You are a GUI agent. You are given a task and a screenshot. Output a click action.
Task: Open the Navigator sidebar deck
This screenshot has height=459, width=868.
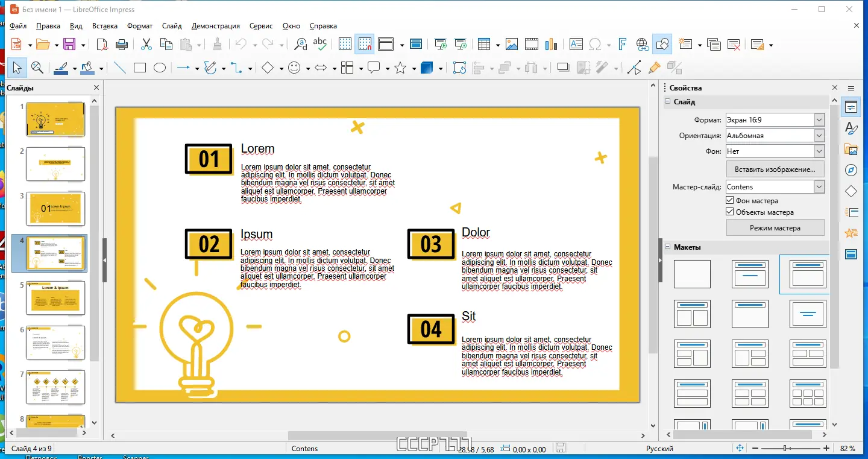click(851, 170)
